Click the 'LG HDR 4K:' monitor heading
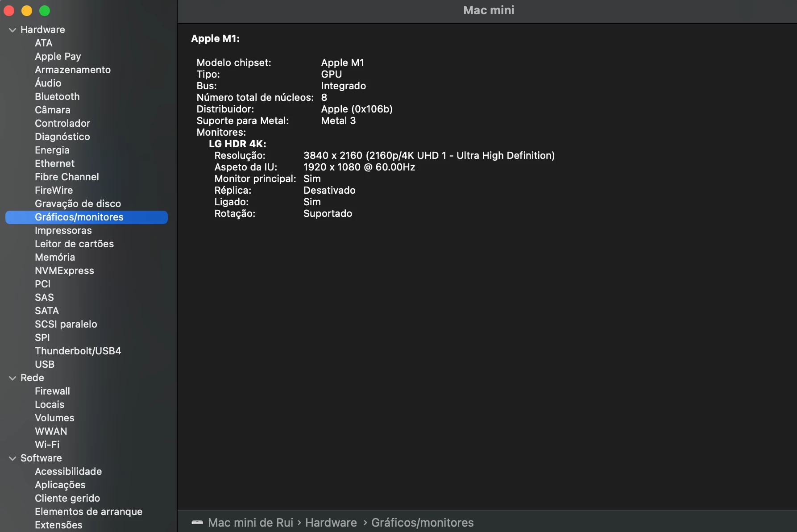 coord(237,144)
